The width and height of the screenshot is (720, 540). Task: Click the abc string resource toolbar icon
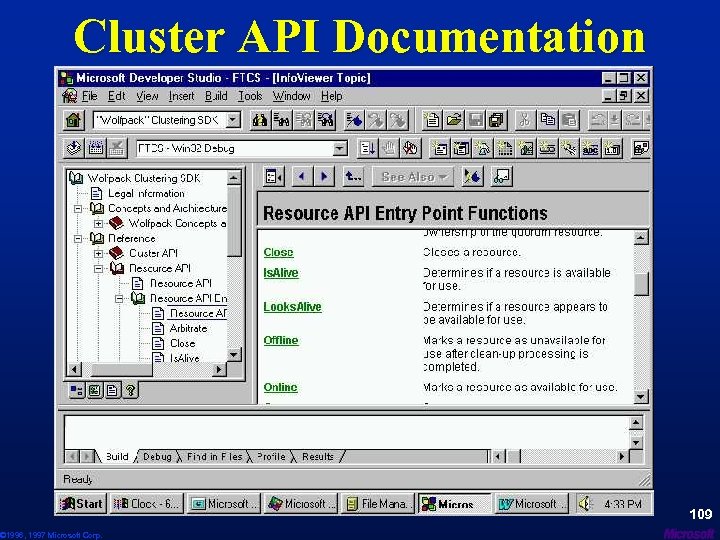pos(590,148)
